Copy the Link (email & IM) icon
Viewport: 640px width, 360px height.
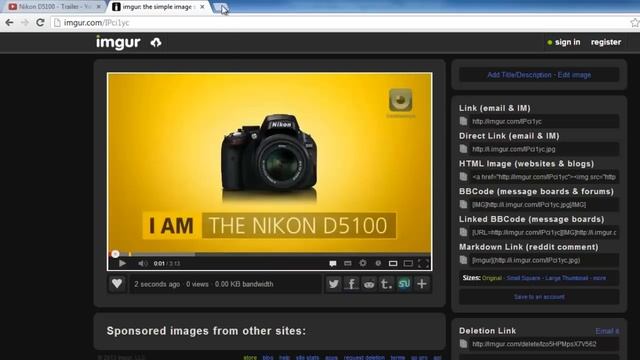(463, 121)
